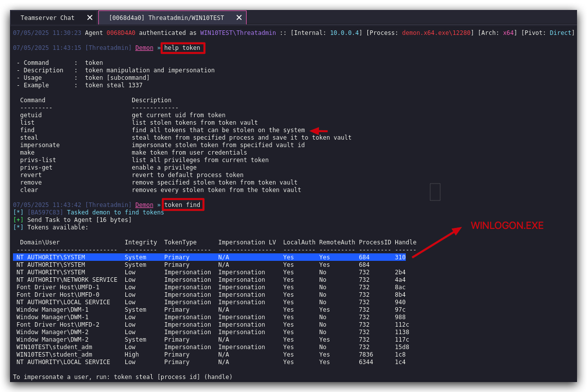This screenshot has height=392, width=587.
Task: Click the ProcessID column header
Action: 375,242
